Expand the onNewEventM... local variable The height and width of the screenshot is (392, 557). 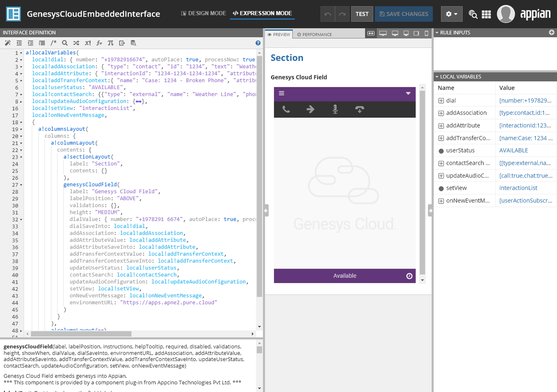click(x=441, y=201)
